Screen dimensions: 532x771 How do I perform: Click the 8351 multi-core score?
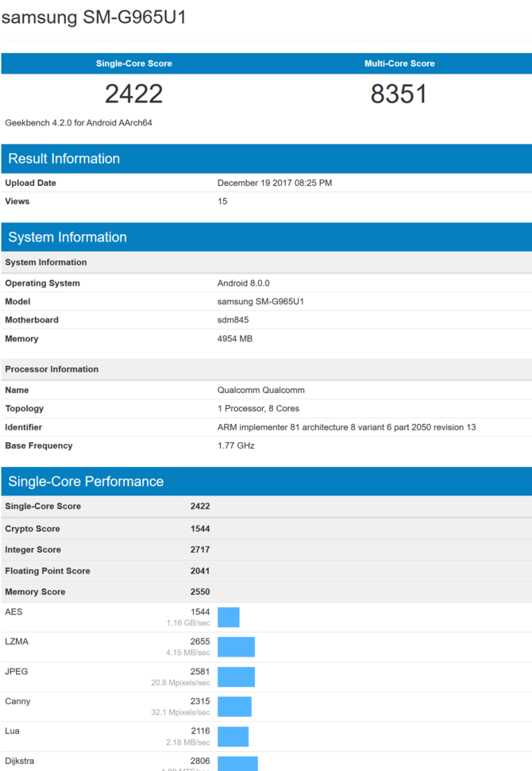coord(399,94)
